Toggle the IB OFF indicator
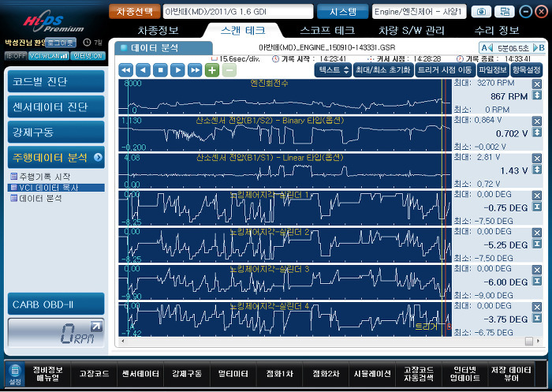 click(16, 56)
